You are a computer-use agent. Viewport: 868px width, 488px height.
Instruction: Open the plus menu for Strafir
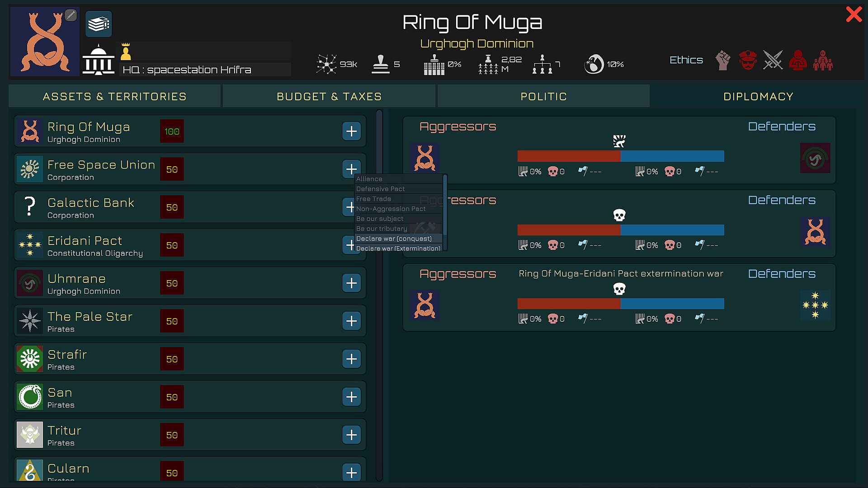coord(351,359)
